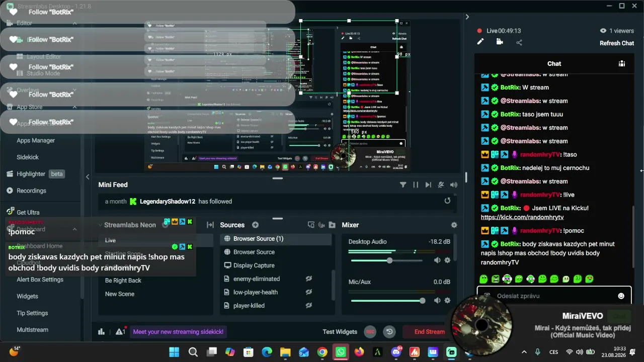Skip the current Mini Feed alert
This screenshot has width=644, height=362.
pos(428,185)
